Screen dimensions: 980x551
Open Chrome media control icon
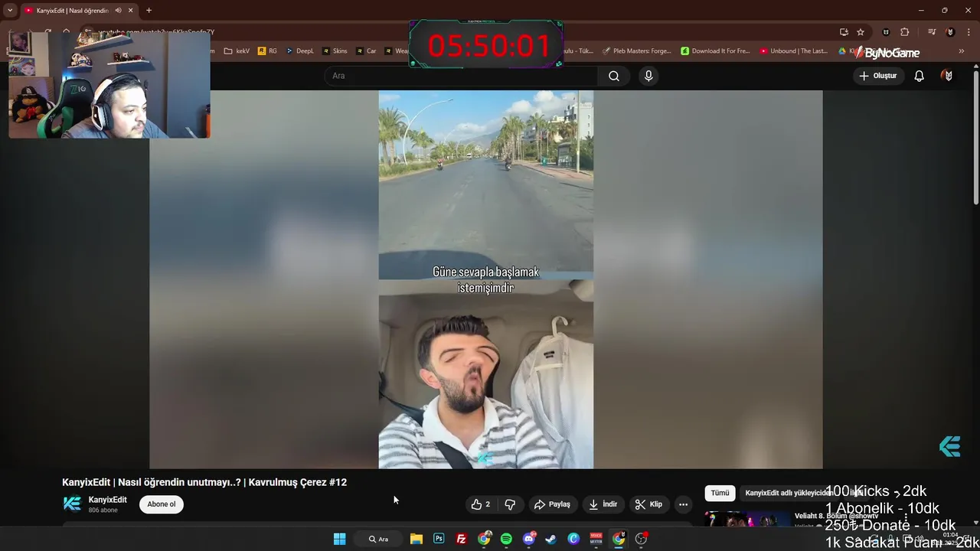pos(932,32)
